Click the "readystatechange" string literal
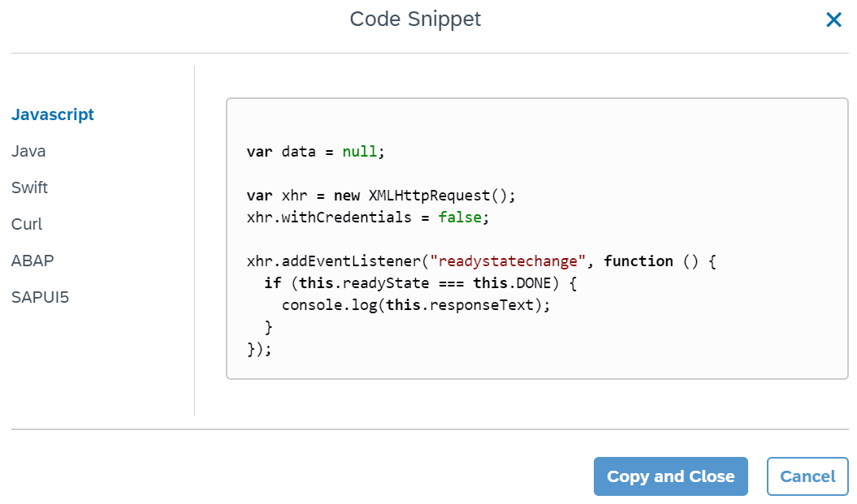The image size is (857, 504). [509, 261]
